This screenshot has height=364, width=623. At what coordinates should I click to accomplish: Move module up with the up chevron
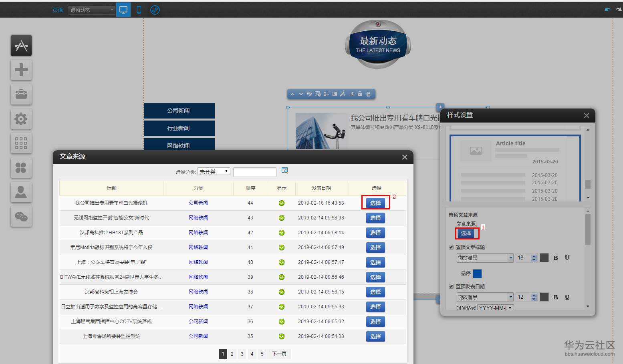tap(293, 94)
